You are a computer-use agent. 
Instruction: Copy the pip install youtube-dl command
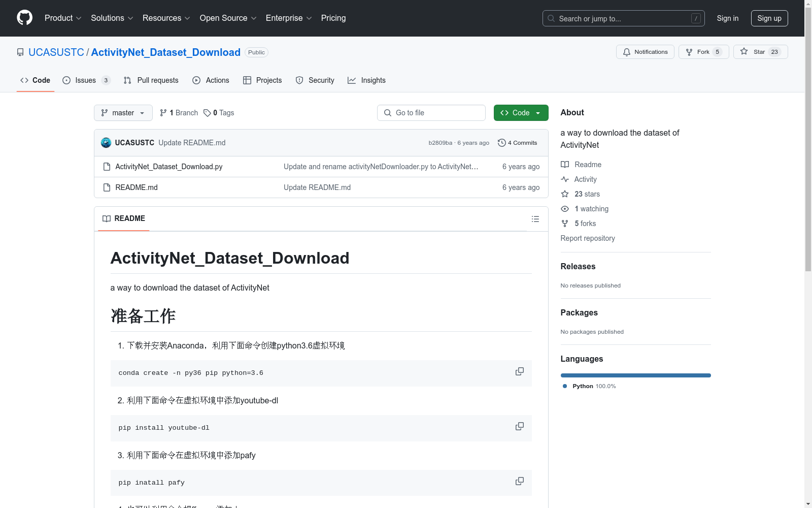[519, 426]
